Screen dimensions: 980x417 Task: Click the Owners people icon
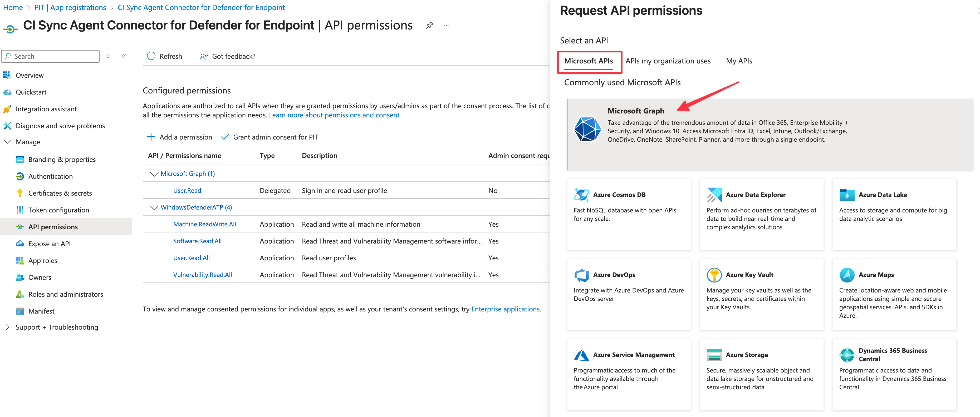pyautogui.click(x=20, y=277)
